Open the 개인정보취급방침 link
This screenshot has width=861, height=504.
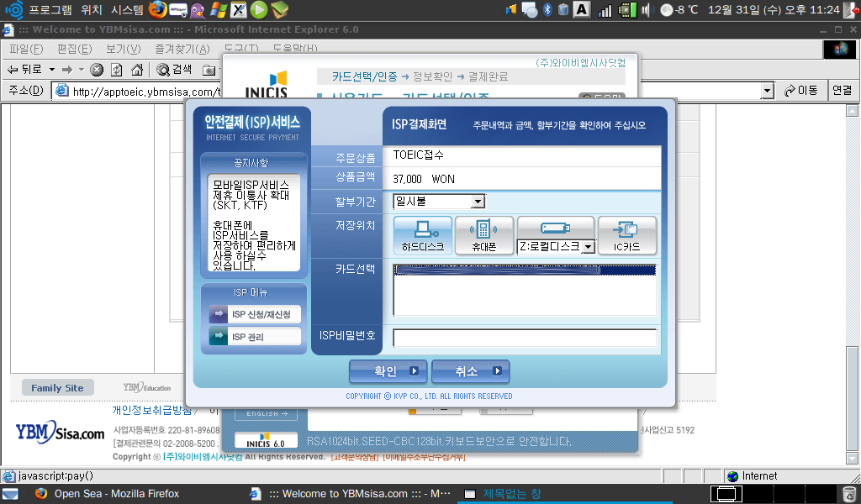[x=152, y=410]
